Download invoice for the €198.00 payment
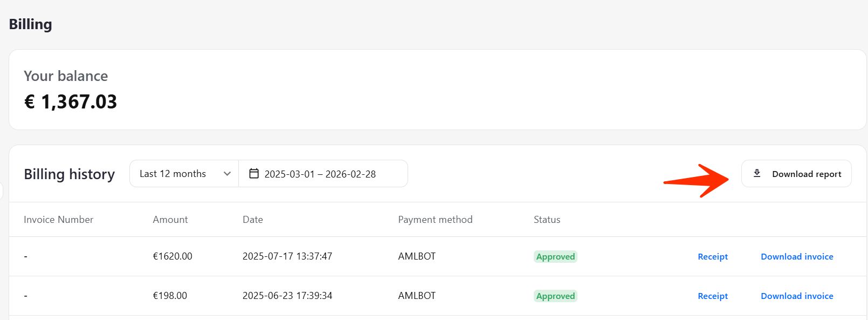The height and width of the screenshot is (320, 868). 797,296
